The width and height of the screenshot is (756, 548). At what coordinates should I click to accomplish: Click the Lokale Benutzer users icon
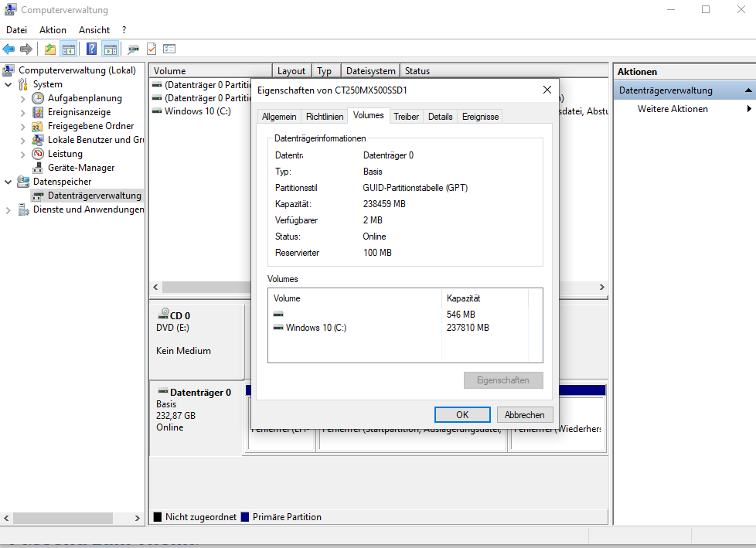point(38,140)
